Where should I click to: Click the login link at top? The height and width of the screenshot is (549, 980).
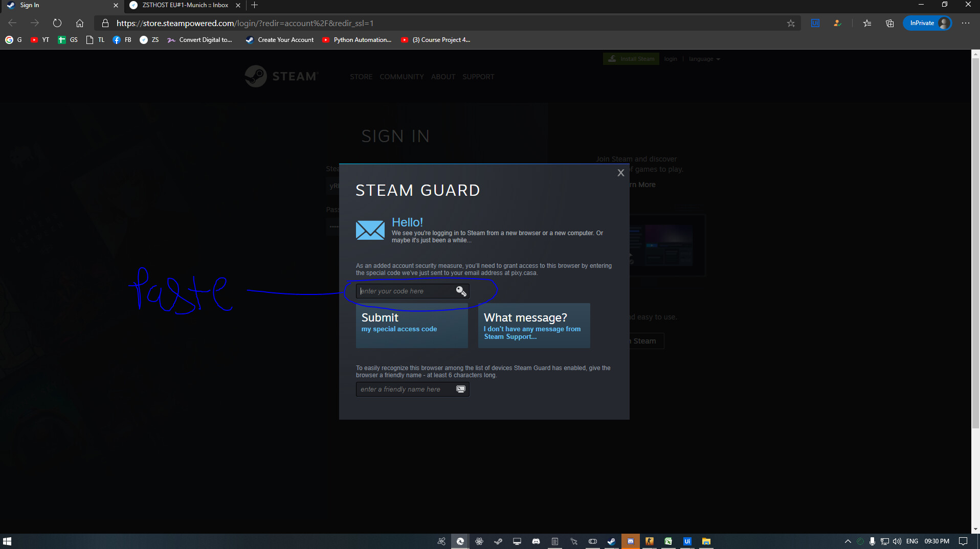[671, 59]
